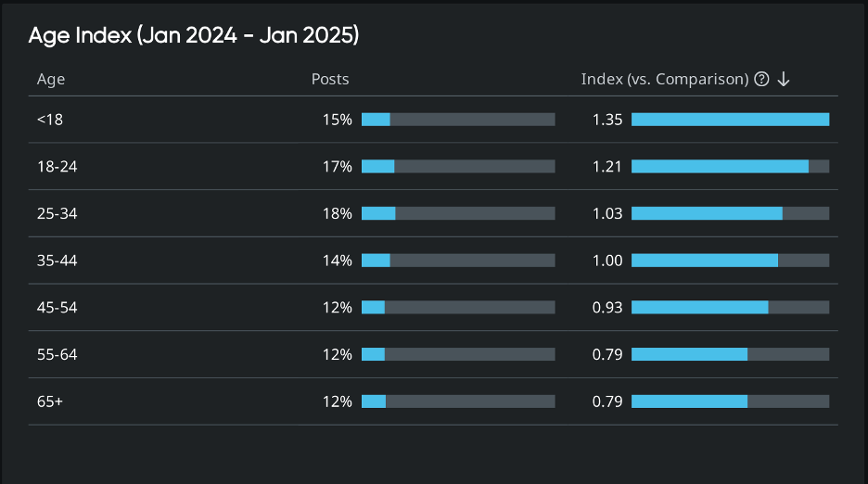
Task: Click the 15% posts bar for <18
Action: click(x=458, y=120)
